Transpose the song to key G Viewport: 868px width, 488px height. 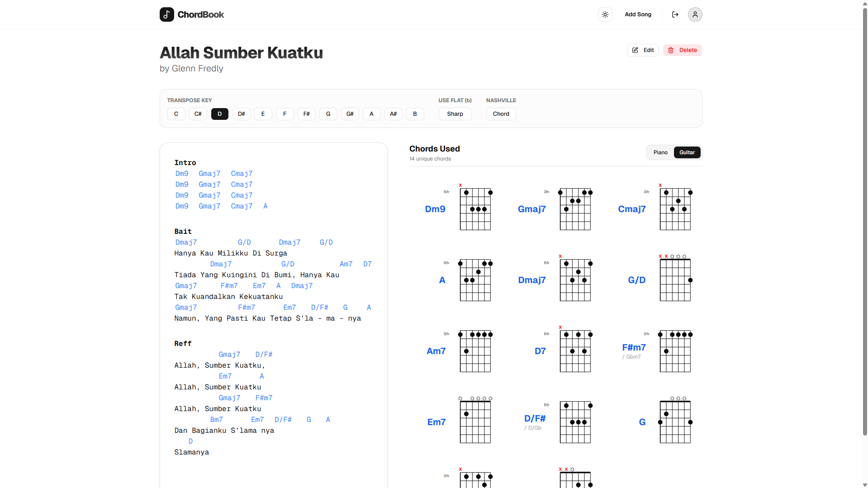[328, 114]
